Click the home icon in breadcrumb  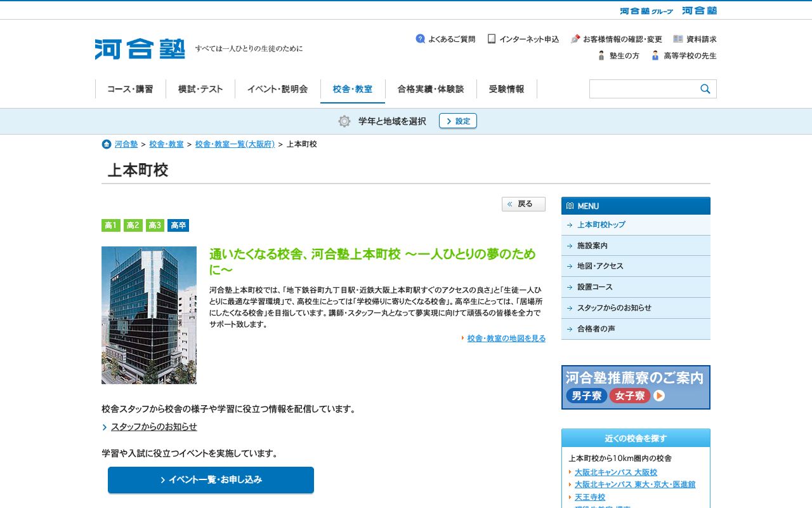coord(107,144)
